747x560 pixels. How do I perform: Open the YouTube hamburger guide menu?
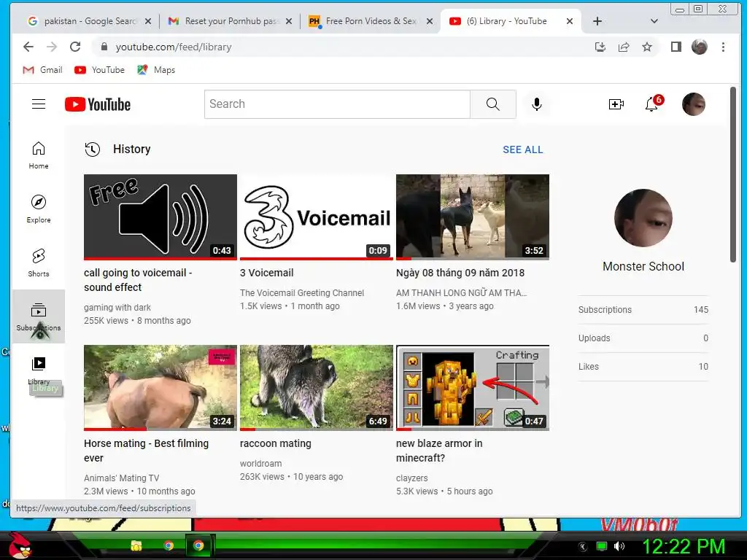[39, 104]
